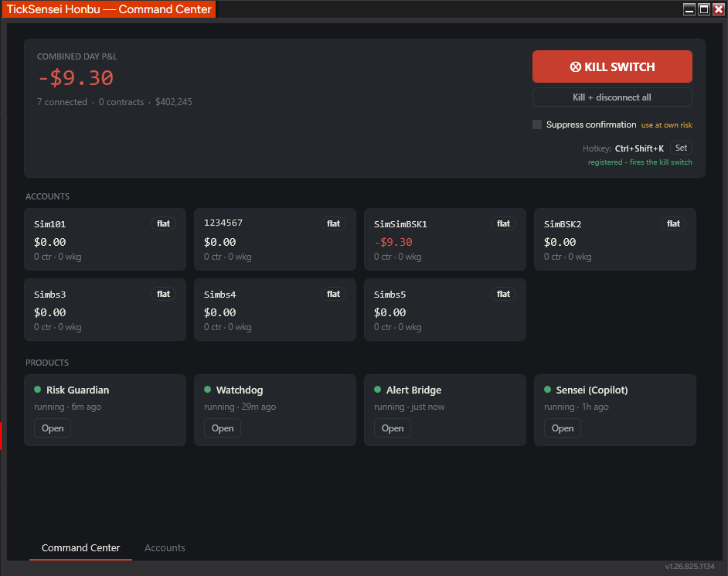Select the Command Center tab
This screenshot has height=576, width=728.
point(81,547)
